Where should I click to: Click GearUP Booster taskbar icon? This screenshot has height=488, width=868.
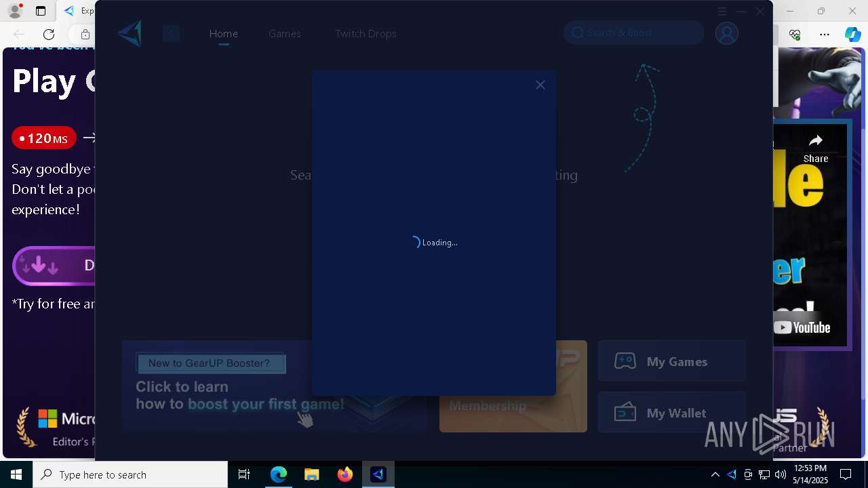point(378,474)
